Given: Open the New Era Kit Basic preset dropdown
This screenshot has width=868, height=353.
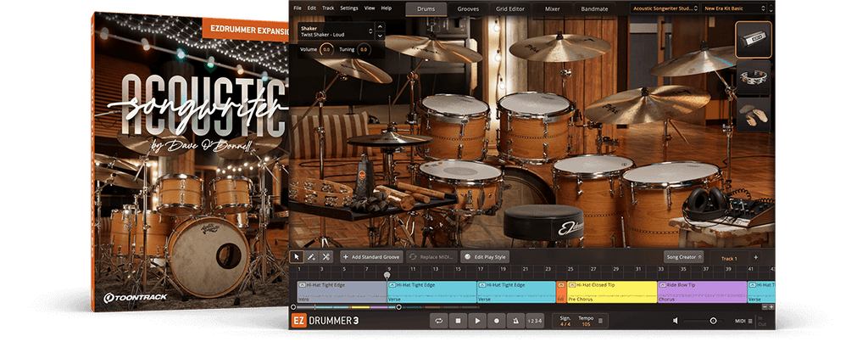Looking at the screenshot, I should click(734, 8).
